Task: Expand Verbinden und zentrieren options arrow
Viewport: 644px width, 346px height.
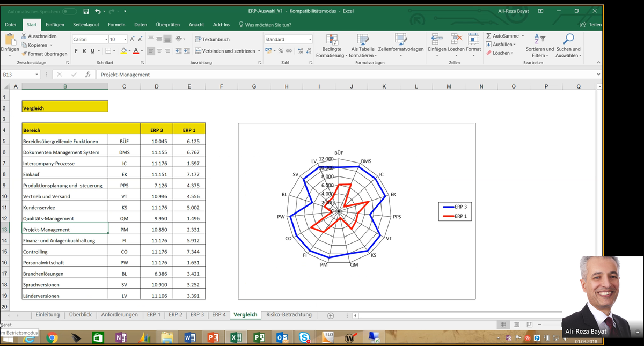Action: 259,51
